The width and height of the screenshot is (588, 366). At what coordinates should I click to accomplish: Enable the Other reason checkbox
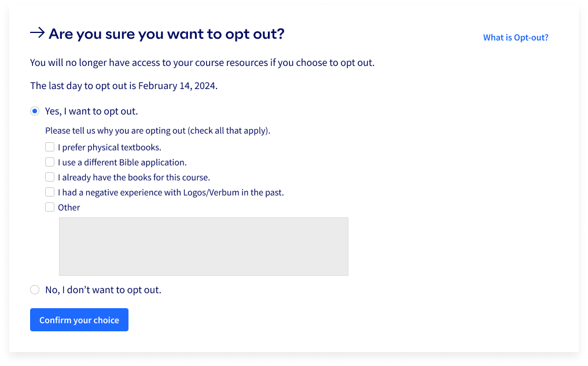tap(50, 207)
